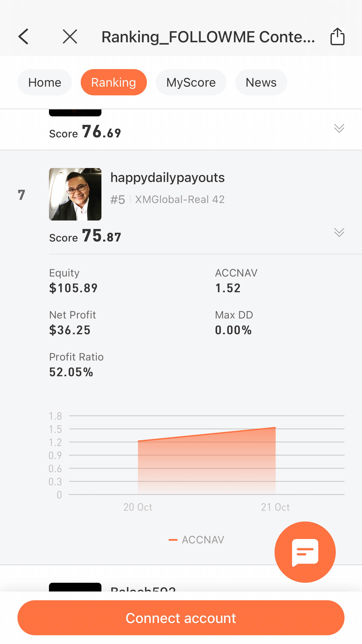Image resolution: width=362 pixels, height=644 pixels.
Task: Tap the XMGlobal-Real 42 broker label
Action: [x=180, y=199]
